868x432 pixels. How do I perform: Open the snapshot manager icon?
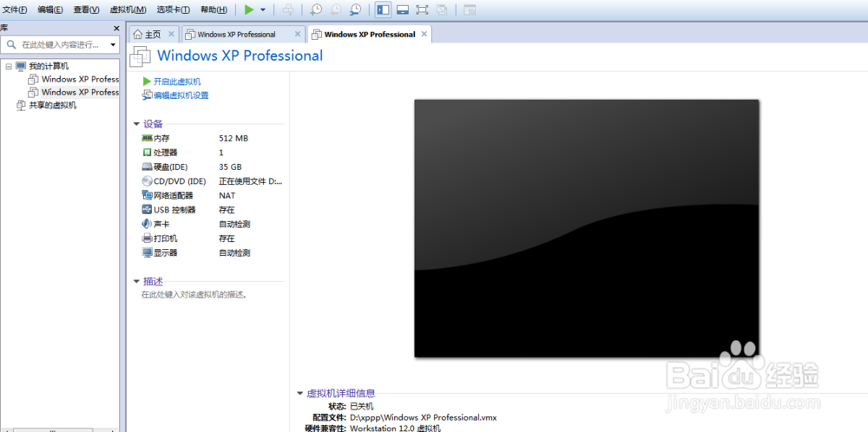[x=356, y=10]
